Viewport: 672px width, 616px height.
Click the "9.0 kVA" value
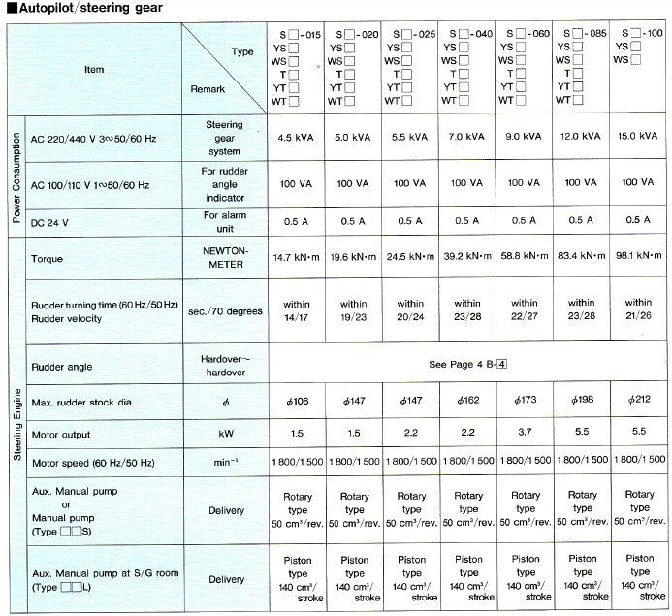pos(524,137)
